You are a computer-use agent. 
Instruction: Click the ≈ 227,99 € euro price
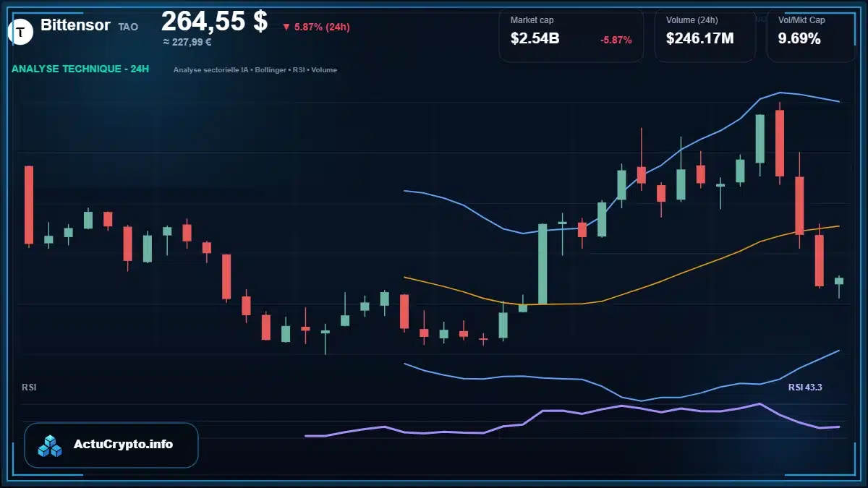pos(187,42)
